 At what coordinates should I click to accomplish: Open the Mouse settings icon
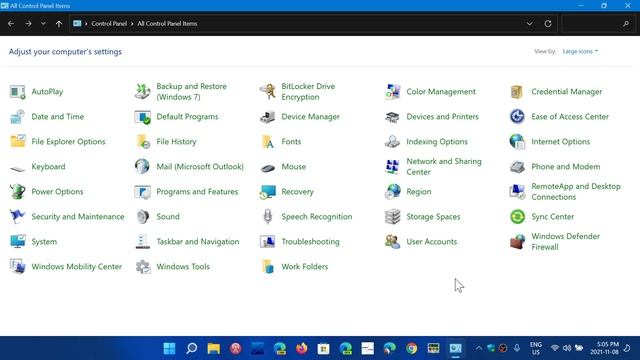[x=267, y=167]
